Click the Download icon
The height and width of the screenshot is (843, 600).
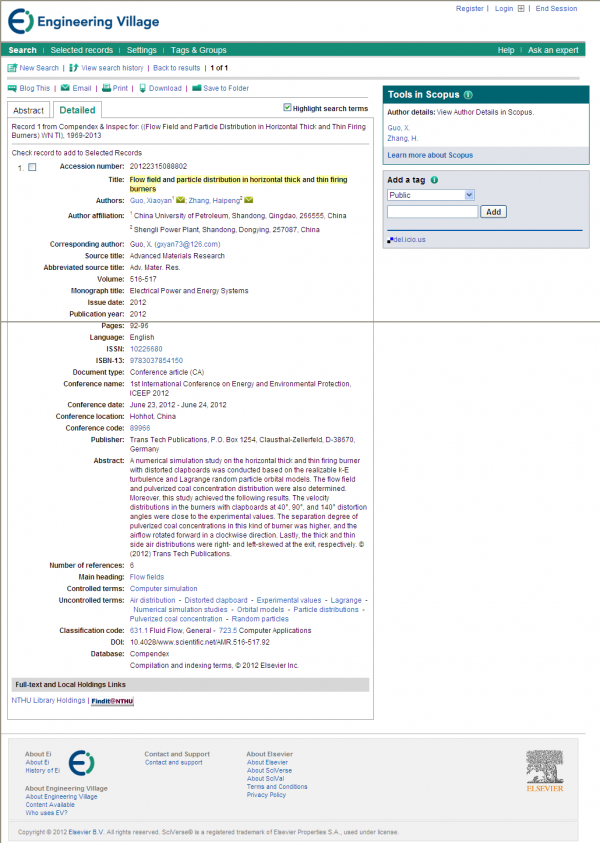click(142, 88)
